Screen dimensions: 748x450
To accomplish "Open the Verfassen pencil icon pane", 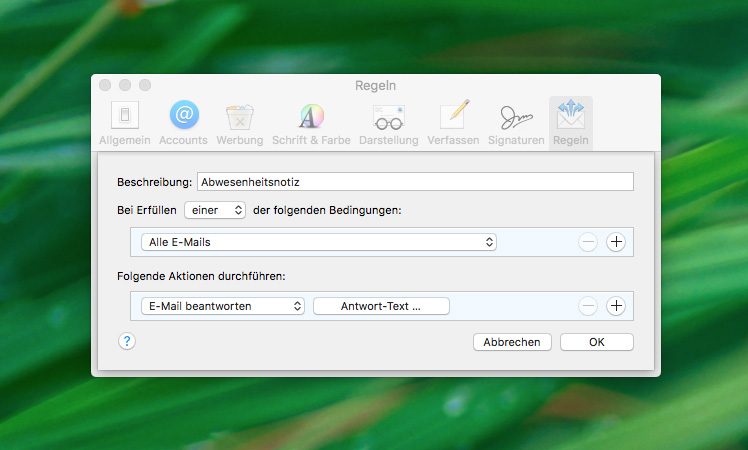I will tap(453, 123).
